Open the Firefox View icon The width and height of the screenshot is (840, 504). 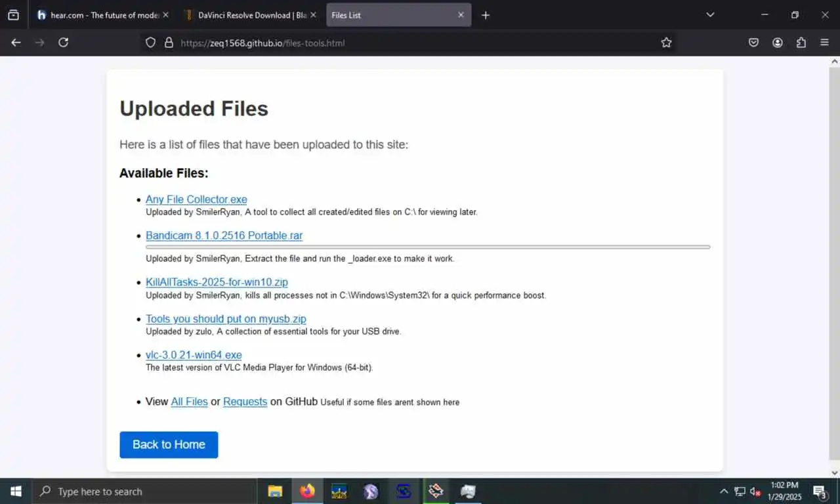(13, 15)
